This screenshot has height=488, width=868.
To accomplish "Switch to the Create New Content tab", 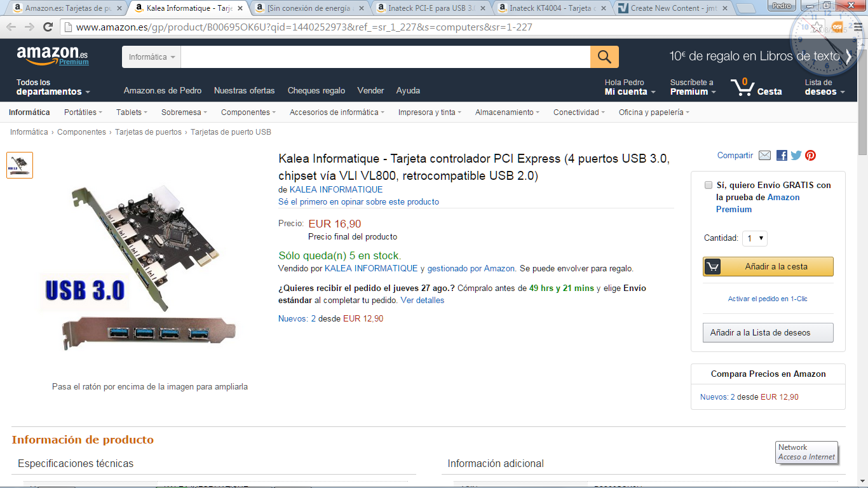I will [x=672, y=8].
